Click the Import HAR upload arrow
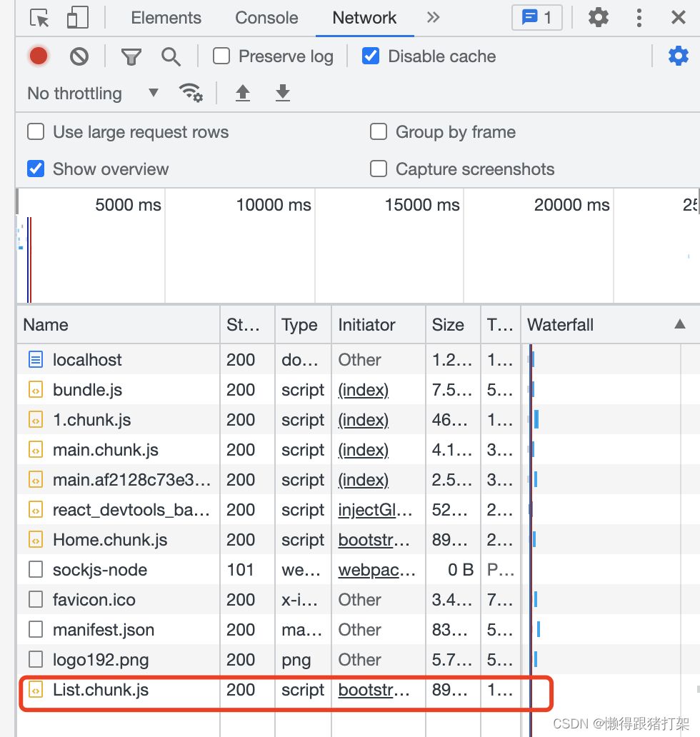The width and height of the screenshot is (700, 737). pyautogui.click(x=243, y=93)
